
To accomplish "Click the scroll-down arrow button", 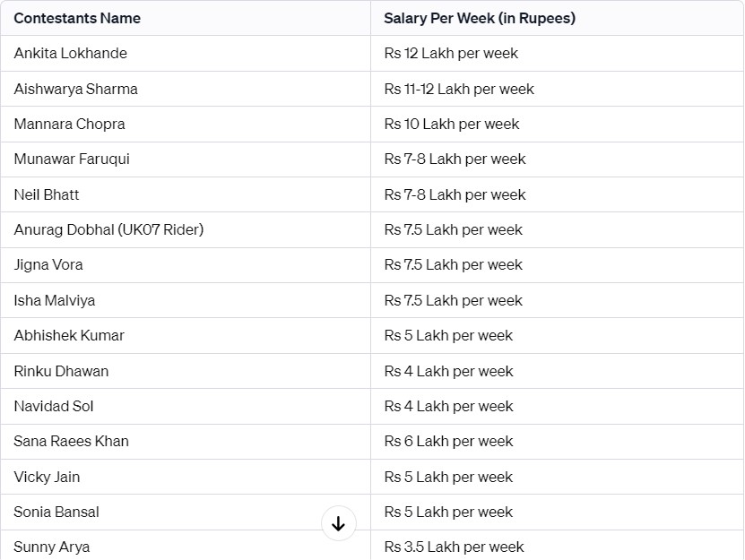I will click(338, 523).
